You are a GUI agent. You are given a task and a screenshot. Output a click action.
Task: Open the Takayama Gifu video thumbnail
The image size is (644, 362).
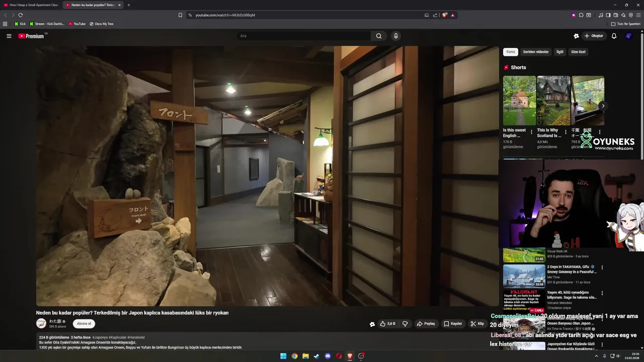click(524, 276)
